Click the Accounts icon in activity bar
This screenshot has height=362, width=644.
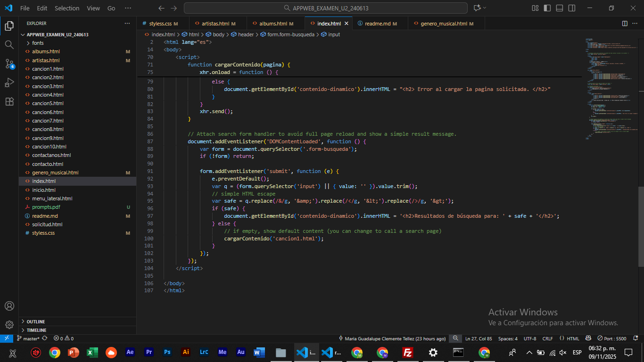coord(9,306)
